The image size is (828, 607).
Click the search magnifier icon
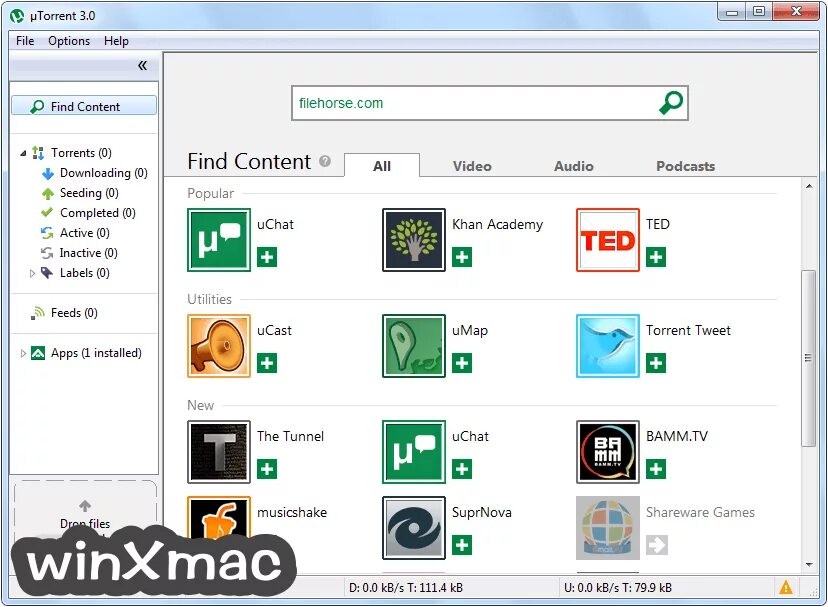(x=671, y=102)
